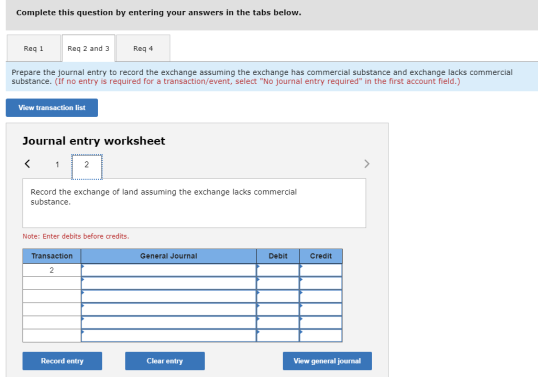Screen dimensions: 560x377
Task: Click last row General Journal account field
Action: pos(169,336)
